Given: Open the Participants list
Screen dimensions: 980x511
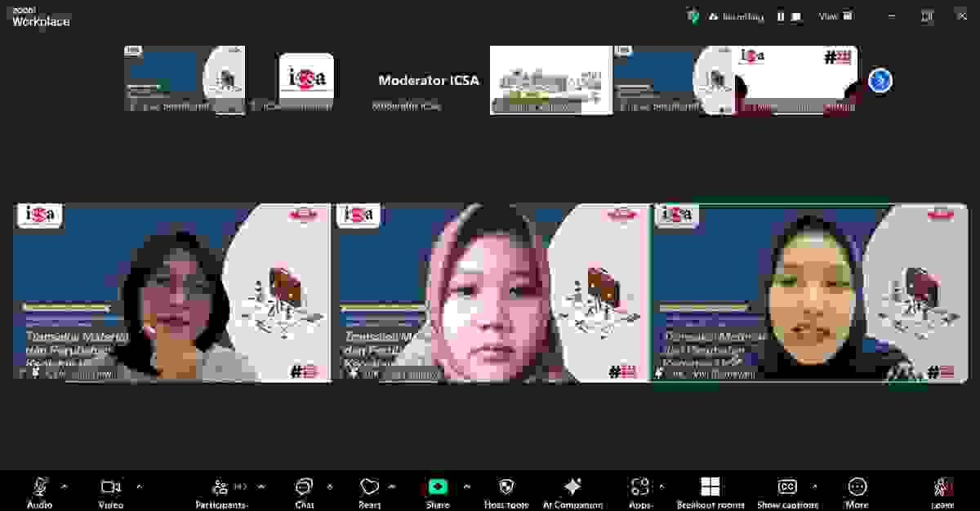Looking at the screenshot, I should pyautogui.click(x=220, y=491).
